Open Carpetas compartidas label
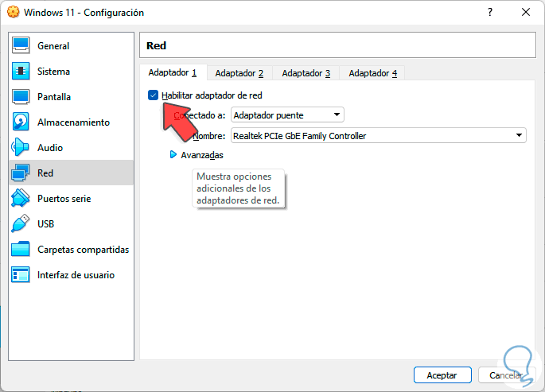 tap(83, 250)
